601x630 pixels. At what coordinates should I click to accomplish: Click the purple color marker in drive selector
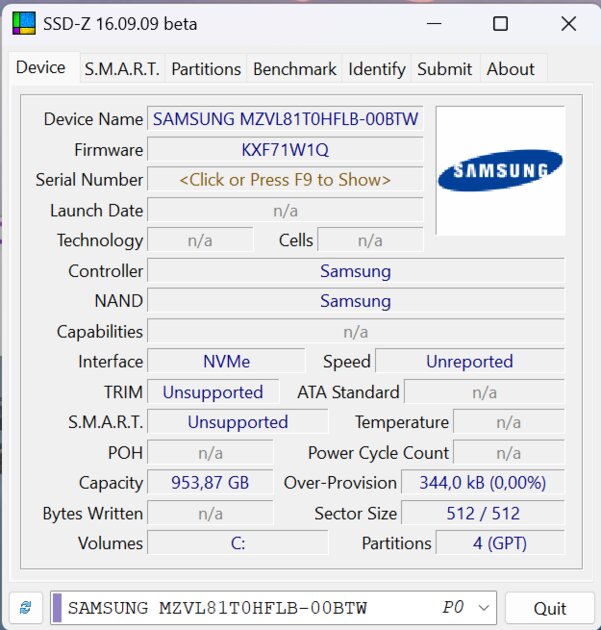(57, 608)
